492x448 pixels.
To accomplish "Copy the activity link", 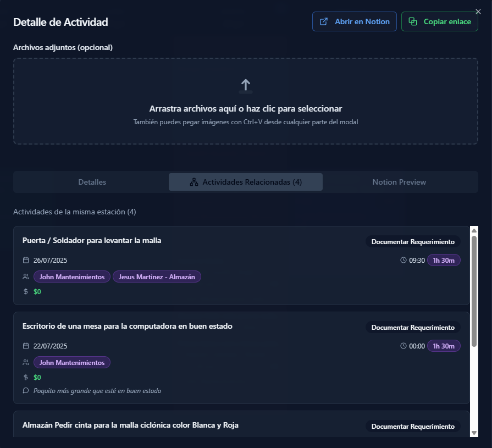I will coord(439,21).
